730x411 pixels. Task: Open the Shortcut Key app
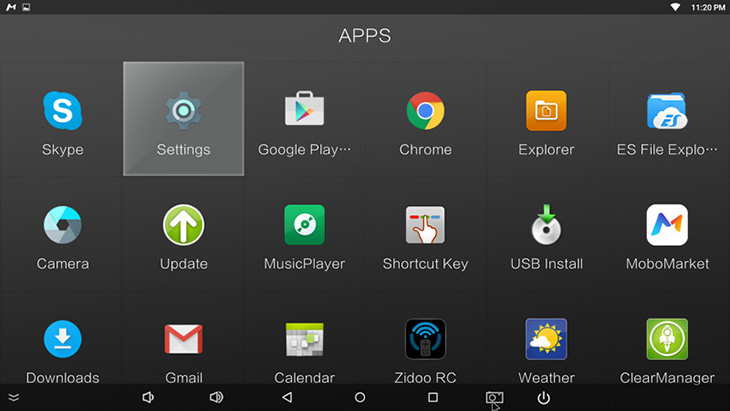coord(425,234)
